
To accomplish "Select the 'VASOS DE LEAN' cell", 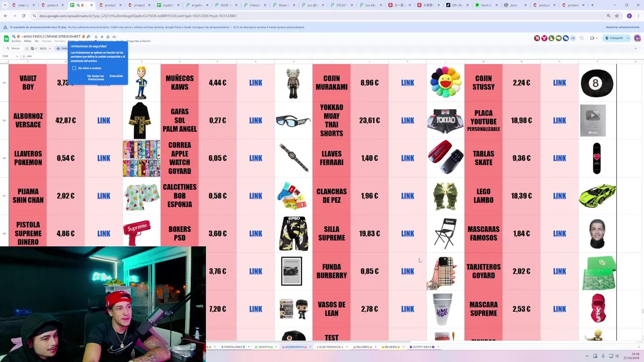I will (332, 309).
